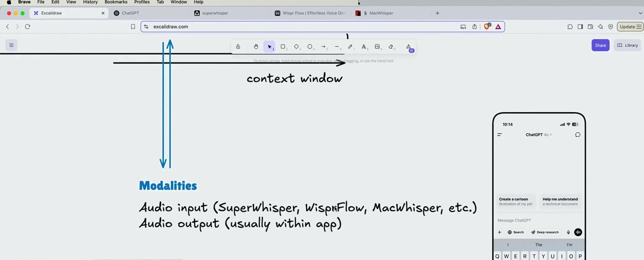The width and height of the screenshot is (644, 260).
Task: Open the Library panel
Action: [x=628, y=45]
